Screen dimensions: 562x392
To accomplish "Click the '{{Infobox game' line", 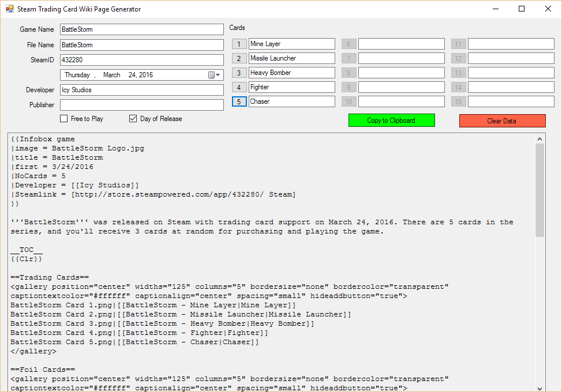I will [x=43, y=139].
